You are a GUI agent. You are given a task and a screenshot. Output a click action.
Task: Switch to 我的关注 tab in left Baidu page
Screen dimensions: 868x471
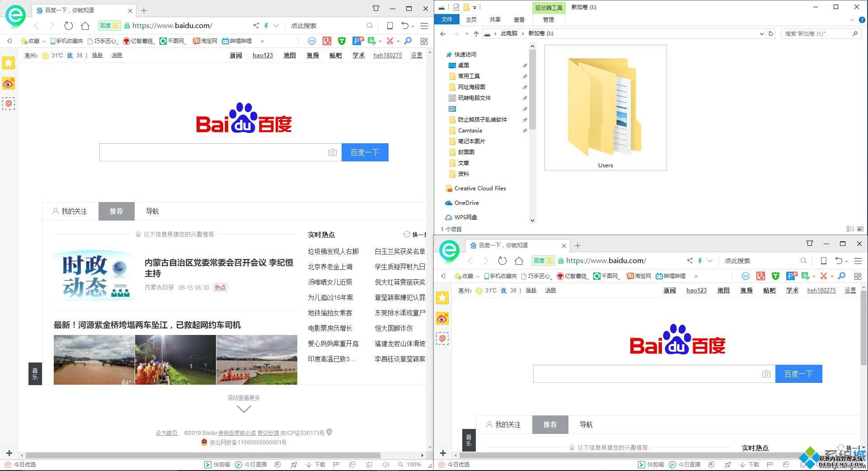pos(70,211)
